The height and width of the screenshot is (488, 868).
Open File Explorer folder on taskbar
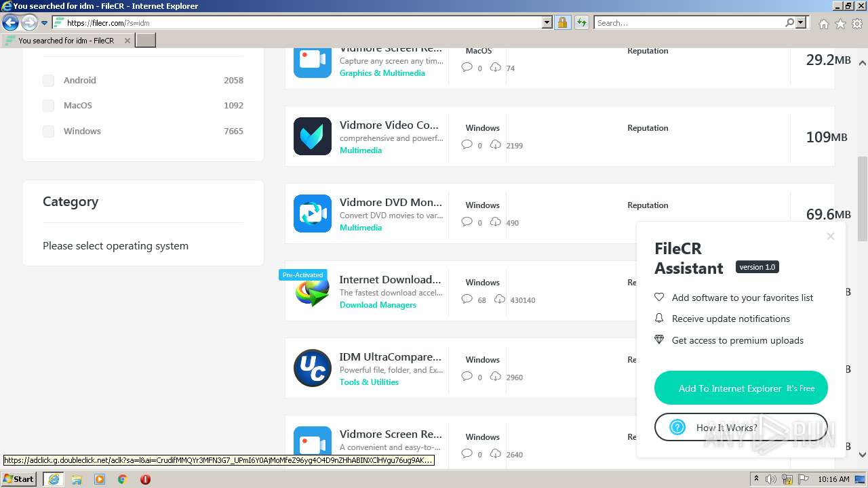tap(77, 479)
